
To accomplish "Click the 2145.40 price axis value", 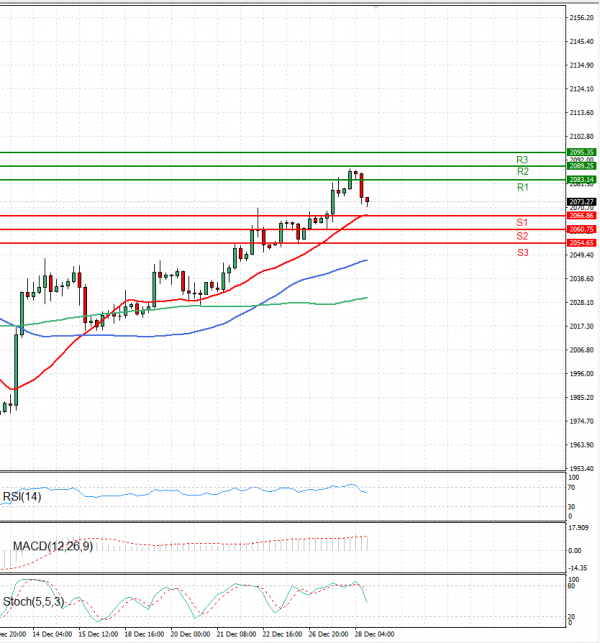I will click(582, 41).
